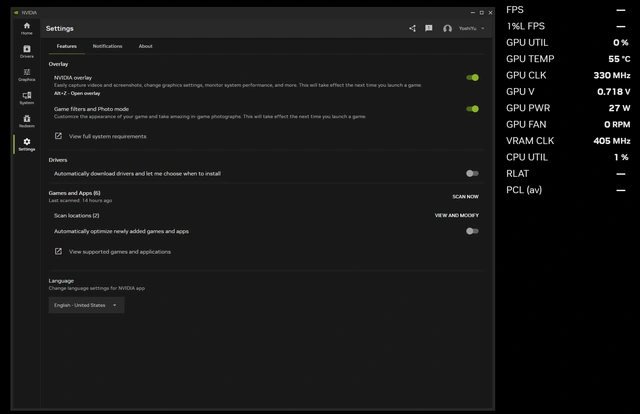Click the GPU PWR 27 W reading
The height and width of the screenshot is (414, 640).
tap(568, 108)
